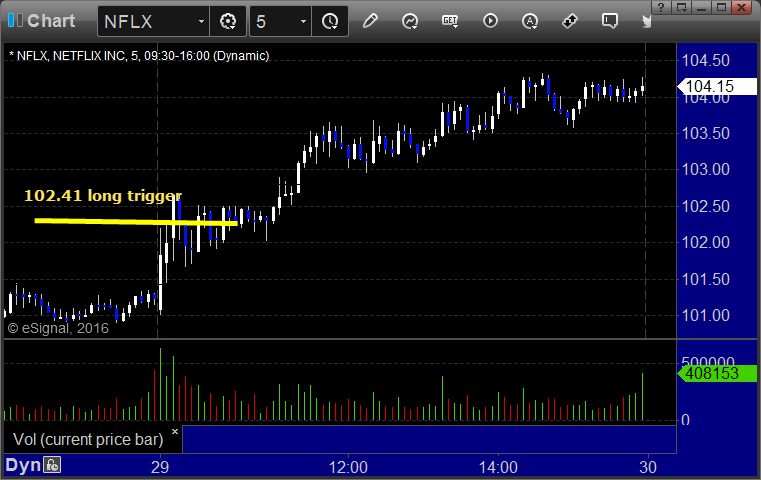Screen dimensions: 761x480
Task: Open the comment bubble icon
Action: pos(610,21)
